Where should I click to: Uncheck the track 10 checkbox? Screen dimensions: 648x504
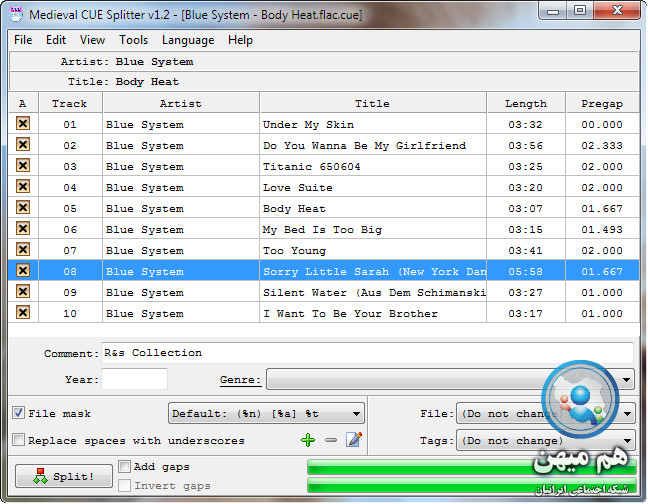coord(23,312)
